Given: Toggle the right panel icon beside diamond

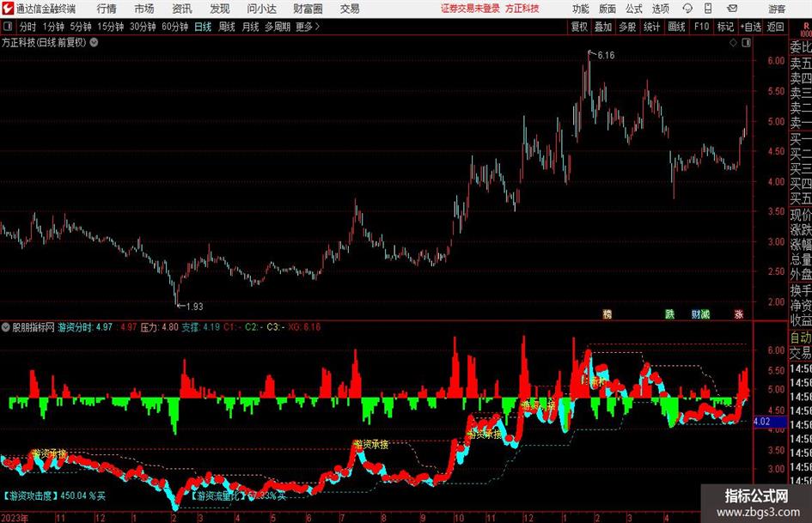Looking at the screenshot, I should click(x=746, y=43).
